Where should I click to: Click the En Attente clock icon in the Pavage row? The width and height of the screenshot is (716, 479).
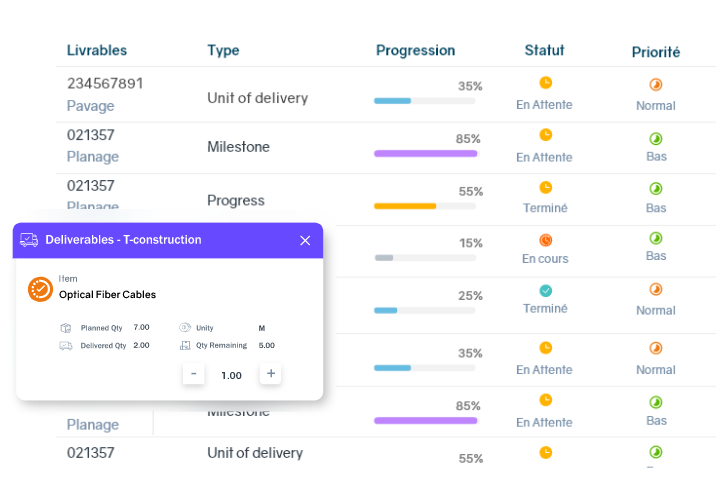(545, 83)
